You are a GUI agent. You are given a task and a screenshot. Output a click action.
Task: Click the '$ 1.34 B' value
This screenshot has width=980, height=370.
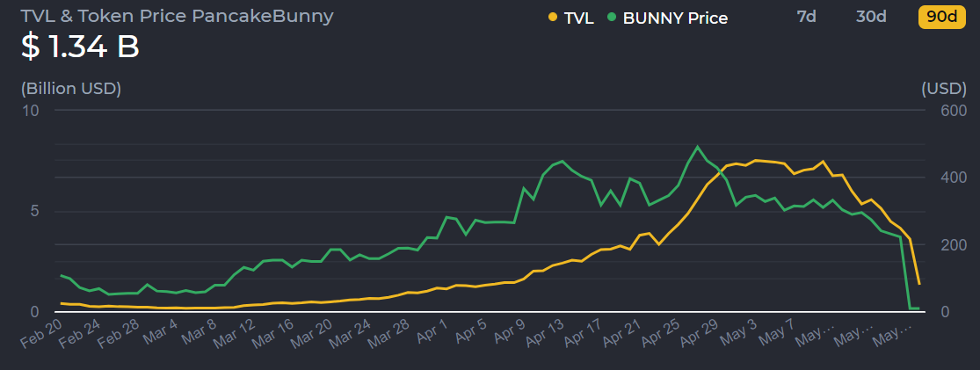(x=80, y=47)
